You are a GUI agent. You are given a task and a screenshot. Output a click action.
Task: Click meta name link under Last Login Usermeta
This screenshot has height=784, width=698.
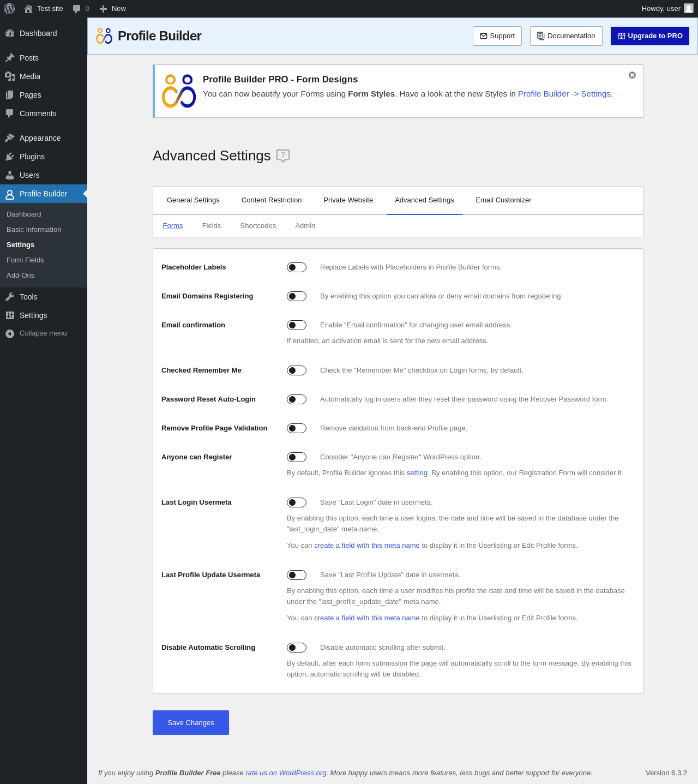[x=367, y=546]
